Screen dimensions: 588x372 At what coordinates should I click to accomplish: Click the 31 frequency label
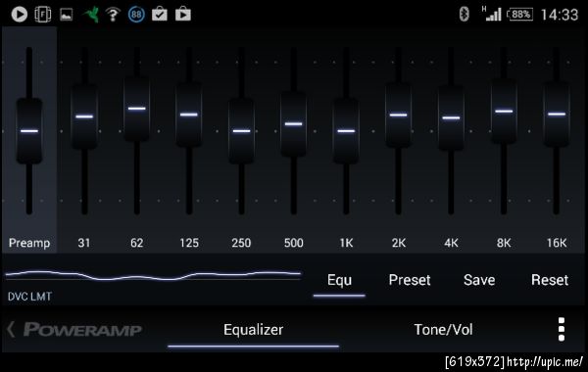pyautogui.click(x=84, y=243)
